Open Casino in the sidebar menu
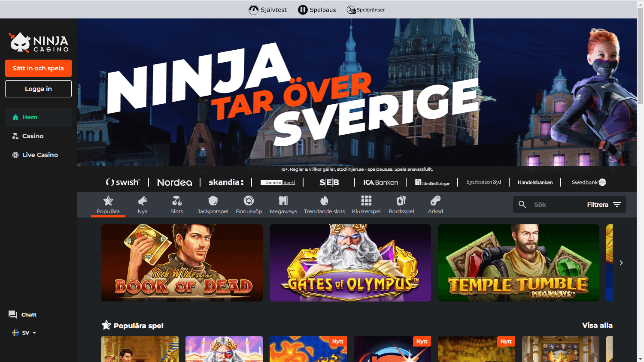 point(39,136)
